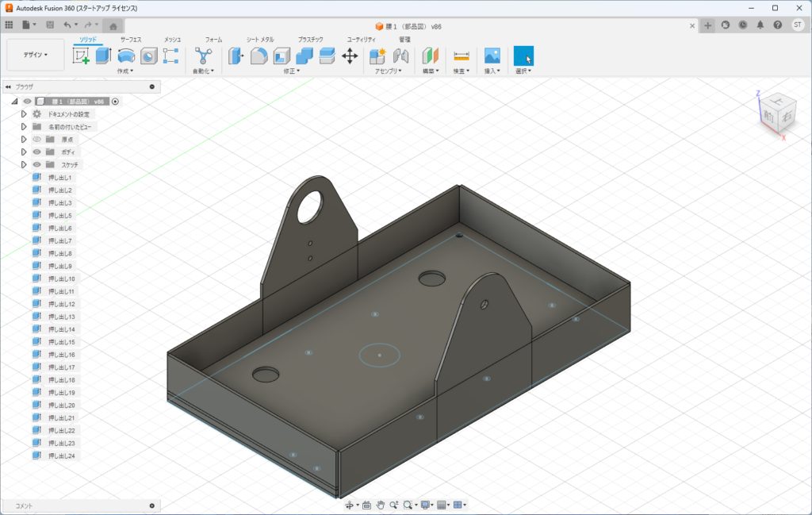Click the Look At icon
Image resolution: width=812 pixels, height=515 pixels.
pos(366,505)
